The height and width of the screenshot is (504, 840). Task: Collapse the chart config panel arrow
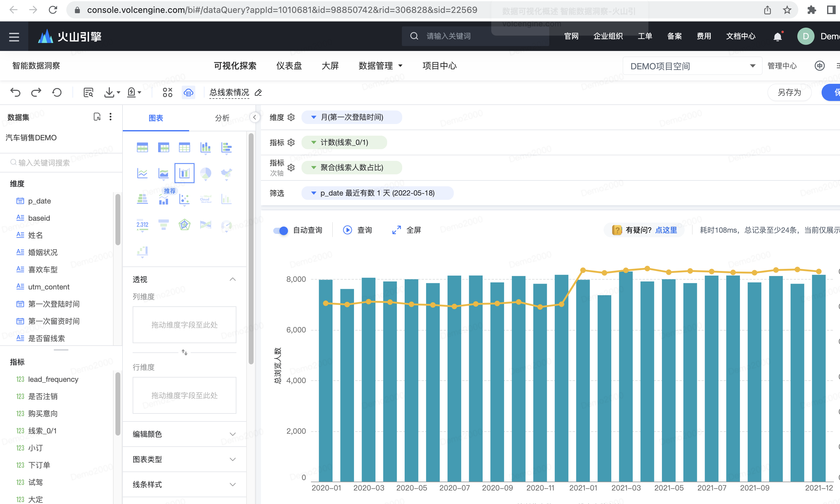point(255,118)
